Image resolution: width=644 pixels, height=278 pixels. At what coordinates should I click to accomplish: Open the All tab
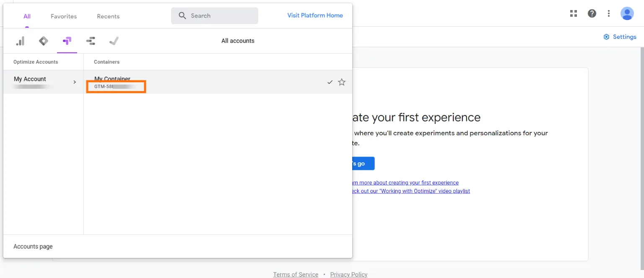point(27,16)
